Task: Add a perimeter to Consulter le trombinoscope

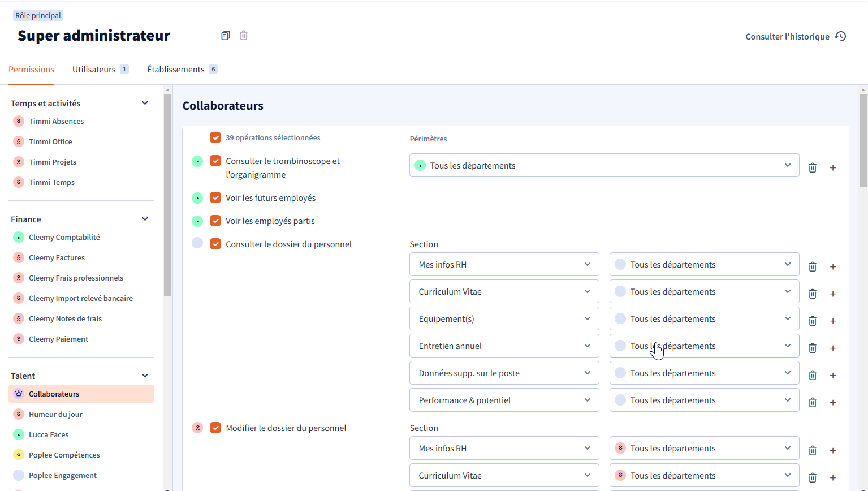Action: tap(833, 167)
